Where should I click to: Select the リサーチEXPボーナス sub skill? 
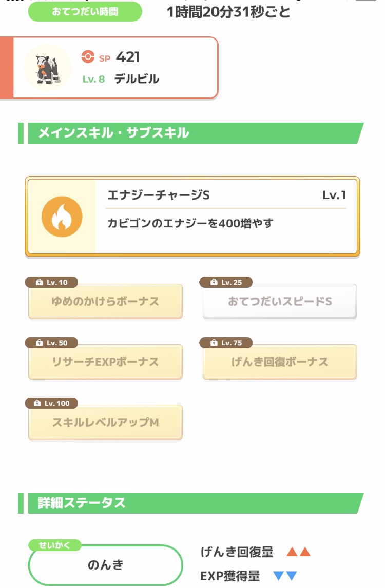click(x=105, y=362)
